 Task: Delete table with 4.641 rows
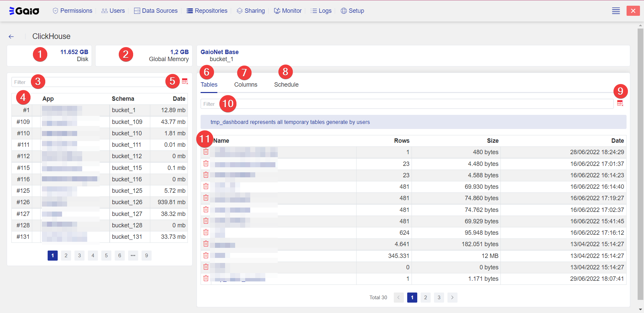click(x=206, y=244)
